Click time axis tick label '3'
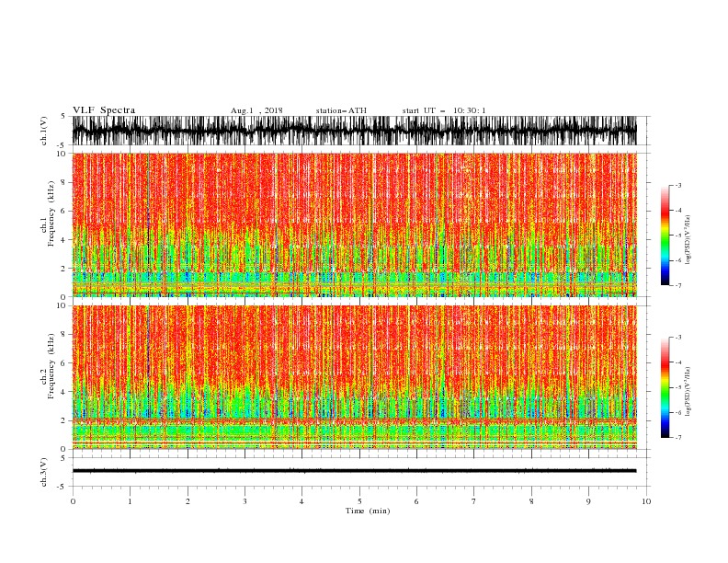 pos(245,501)
